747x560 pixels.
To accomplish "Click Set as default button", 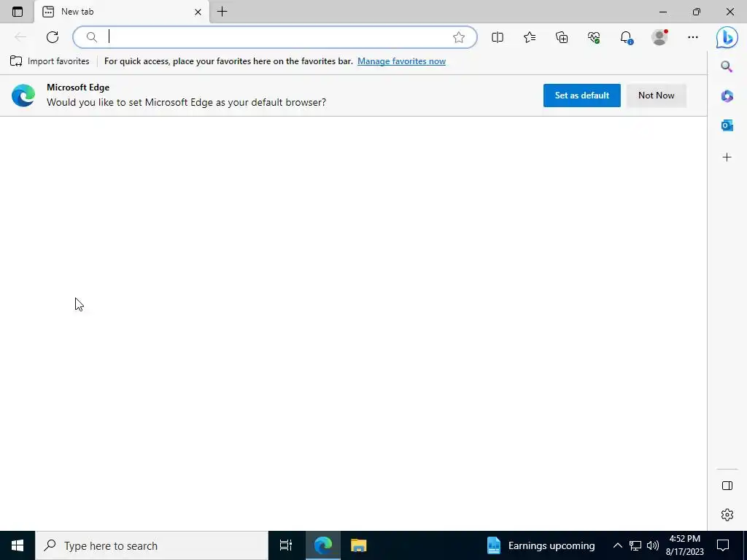I will 581,96.
